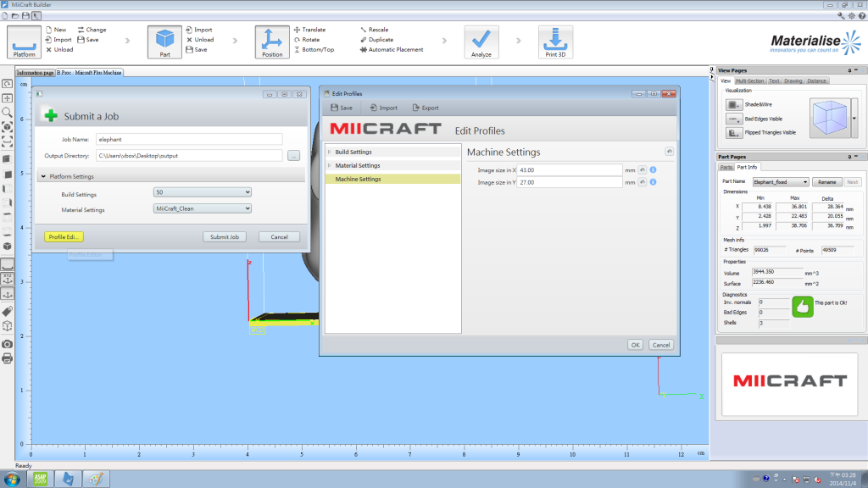Click the pan view icon in left sidebar
Viewport: 868px width, 488px height.
click(x=7, y=98)
